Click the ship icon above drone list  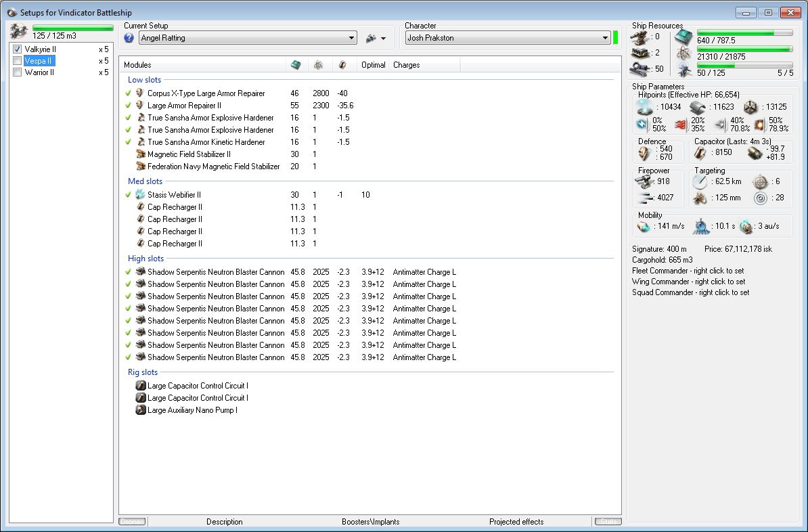coord(19,31)
